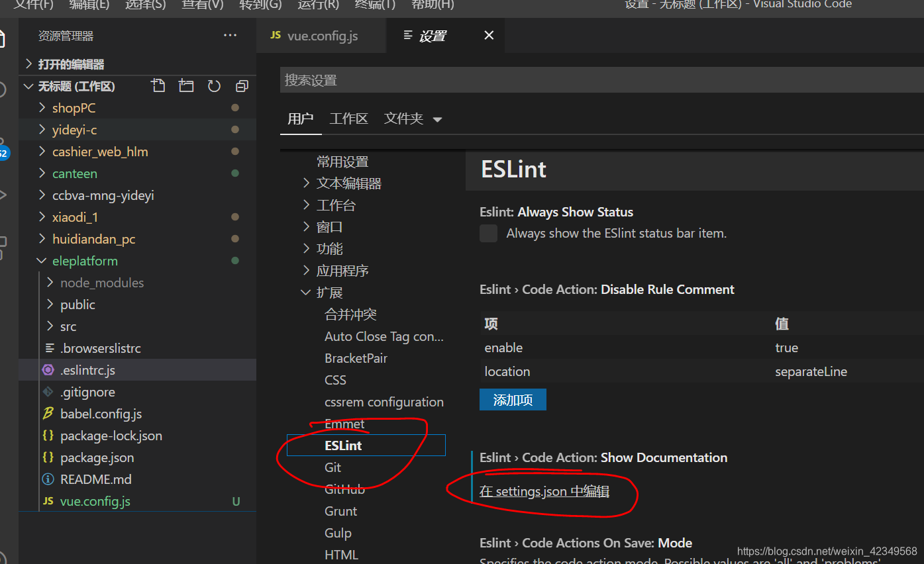Click the README.md info icon
The height and width of the screenshot is (564, 924).
tap(48, 479)
